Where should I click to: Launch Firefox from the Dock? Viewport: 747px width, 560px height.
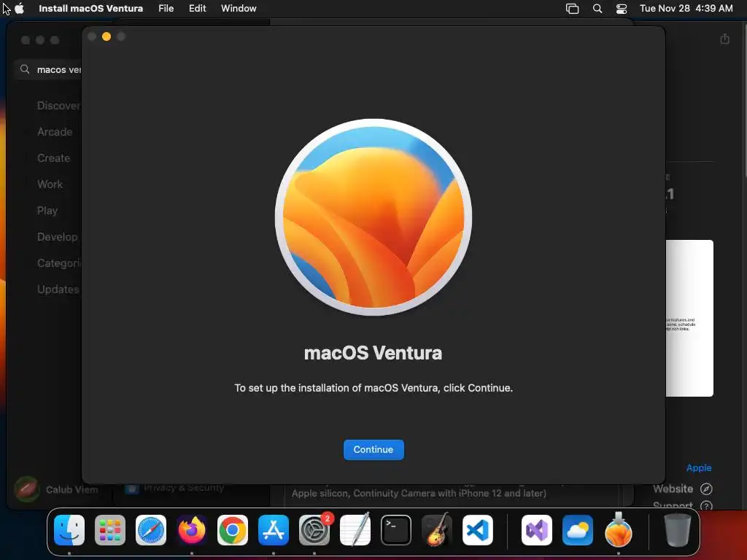pos(192,530)
